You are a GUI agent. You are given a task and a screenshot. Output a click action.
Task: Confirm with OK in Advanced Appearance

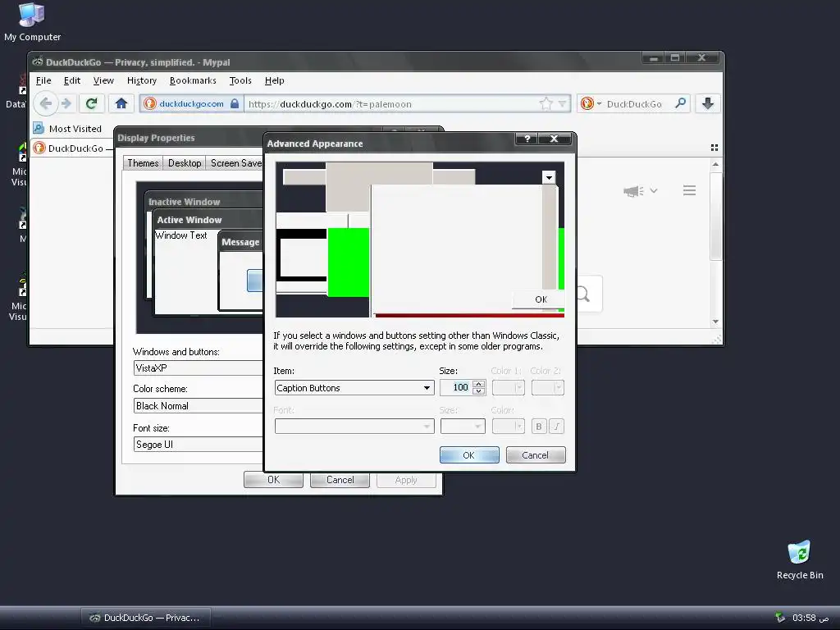coord(469,454)
